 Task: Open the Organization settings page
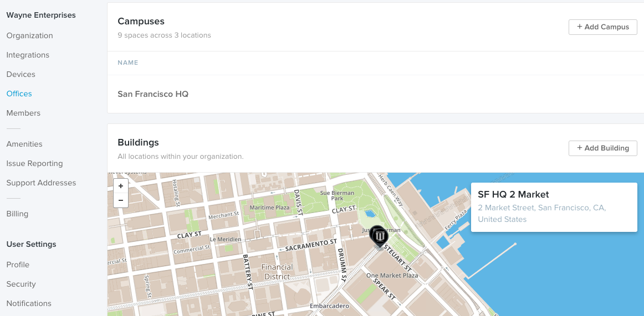[x=30, y=35]
